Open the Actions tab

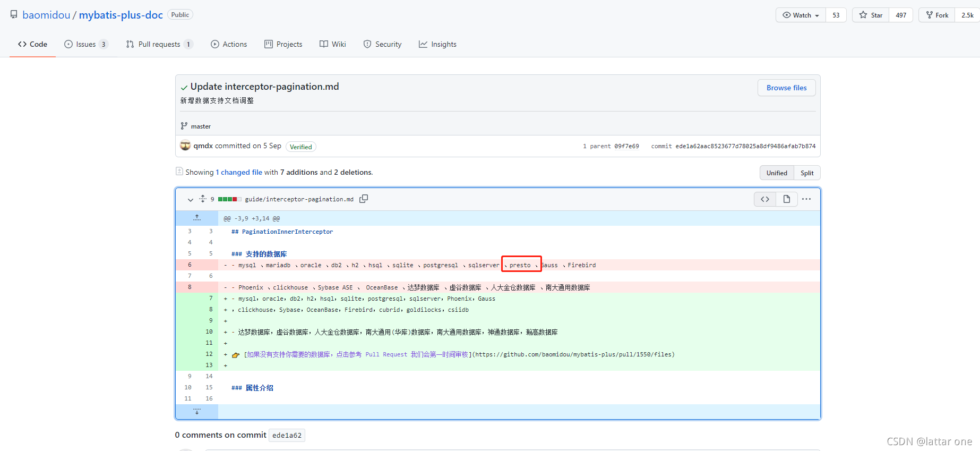[x=229, y=44]
